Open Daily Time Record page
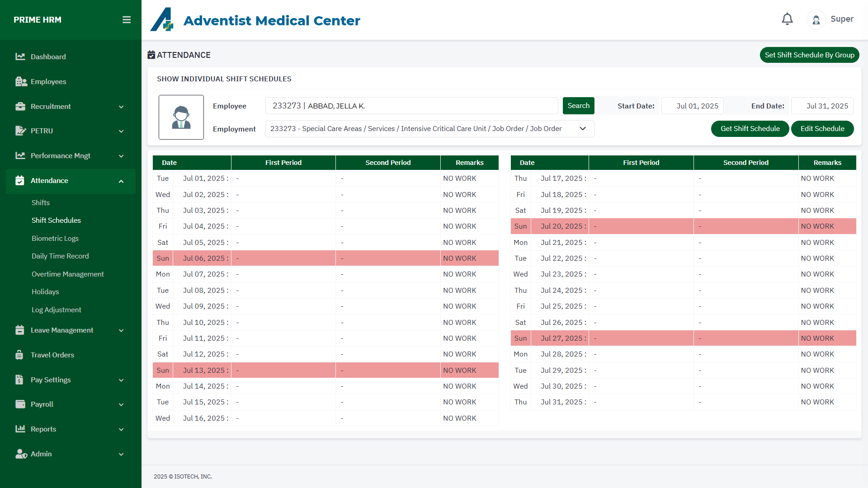This screenshot has height=488, width=868. (60, 256)
